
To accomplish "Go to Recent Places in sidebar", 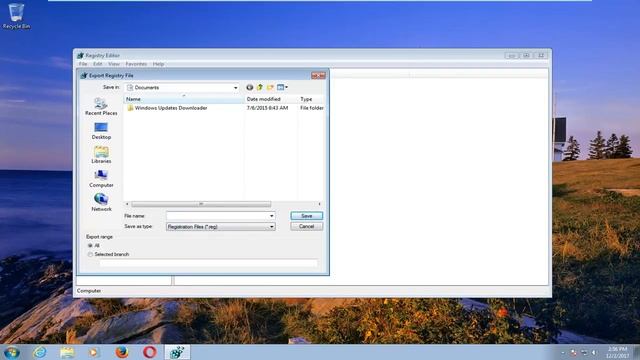I will click(x=101, y=107).
